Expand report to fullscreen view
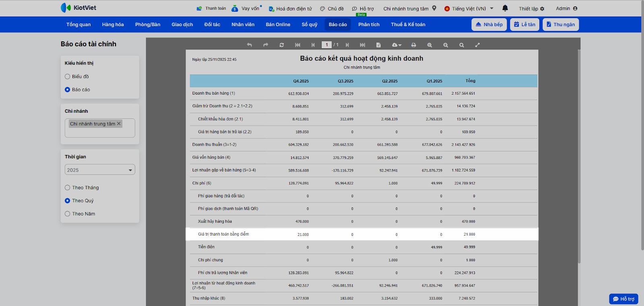The width and height of the screenshot is (644, 306). click(x=477, y=45)
